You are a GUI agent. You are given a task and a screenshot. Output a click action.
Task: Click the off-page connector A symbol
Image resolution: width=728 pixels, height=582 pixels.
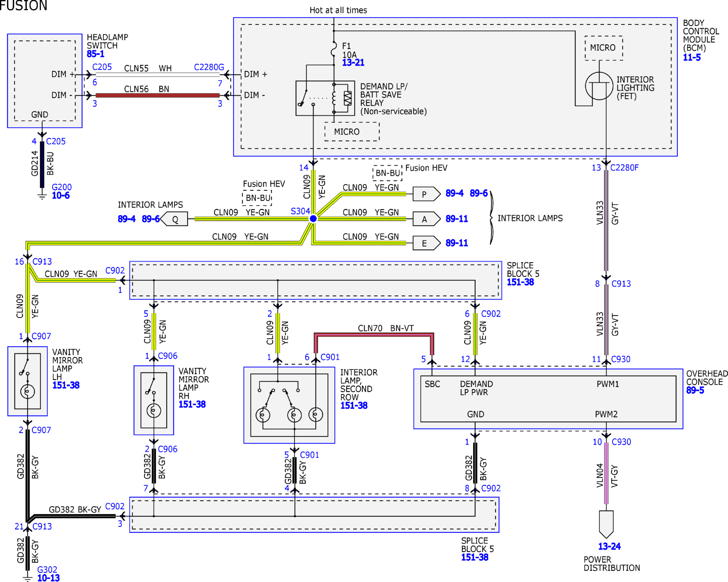(x=427, y=219)
